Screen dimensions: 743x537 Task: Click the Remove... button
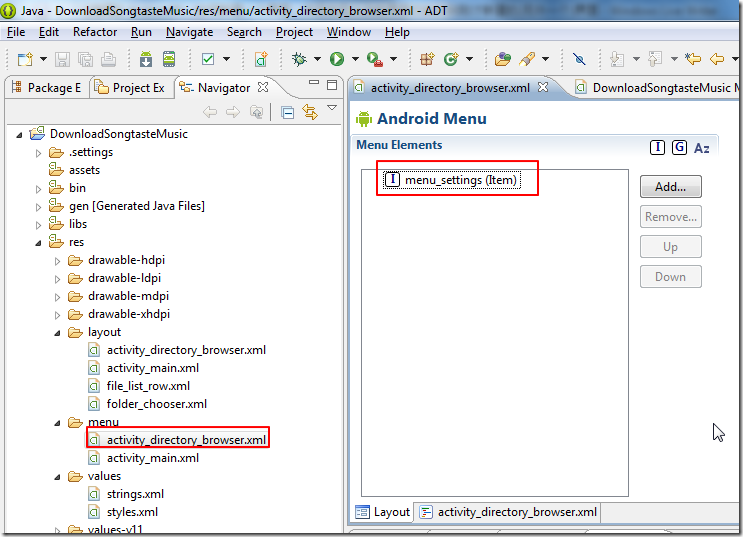tap(671, 217)
